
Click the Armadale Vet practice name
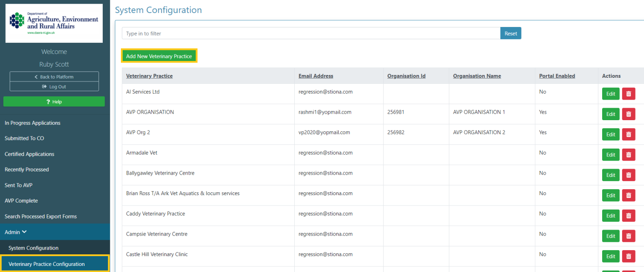click(x=142, y=153)
